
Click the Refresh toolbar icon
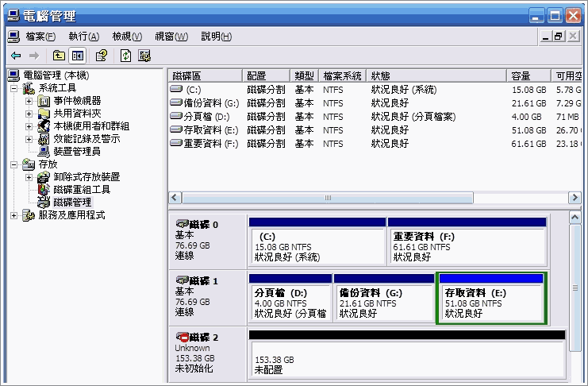click(125, 56)
